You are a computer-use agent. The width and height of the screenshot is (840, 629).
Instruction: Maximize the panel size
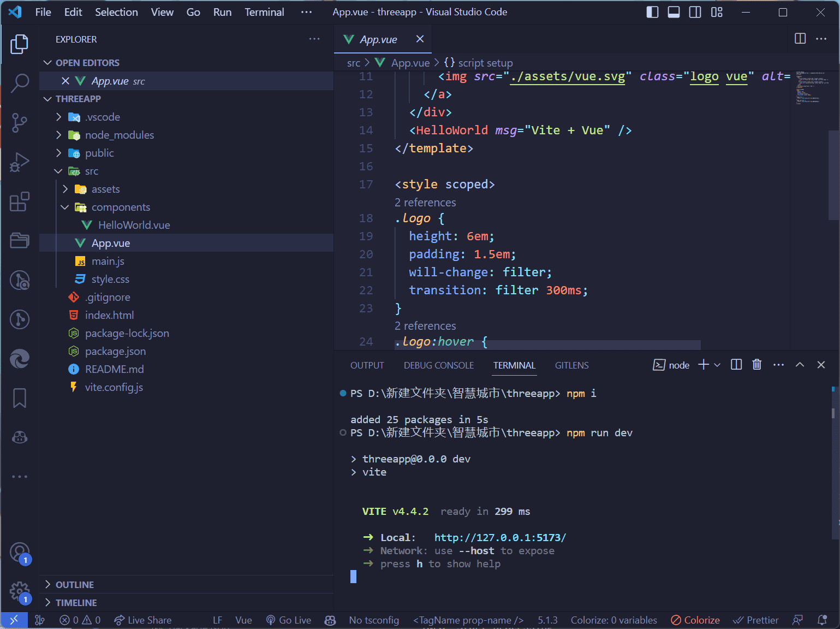pyautogui.click(x=800, y=365)
